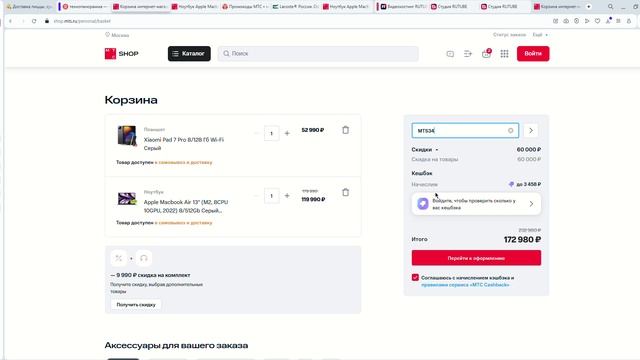Image resolution: width=640 pixels, height=360 pixels.
Task: Open Apple Macbook Air 13 product link
Action: (186, 206)
